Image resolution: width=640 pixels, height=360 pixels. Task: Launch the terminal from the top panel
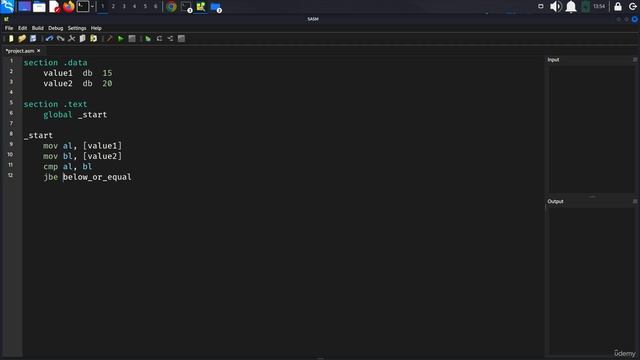pos(83,7)
